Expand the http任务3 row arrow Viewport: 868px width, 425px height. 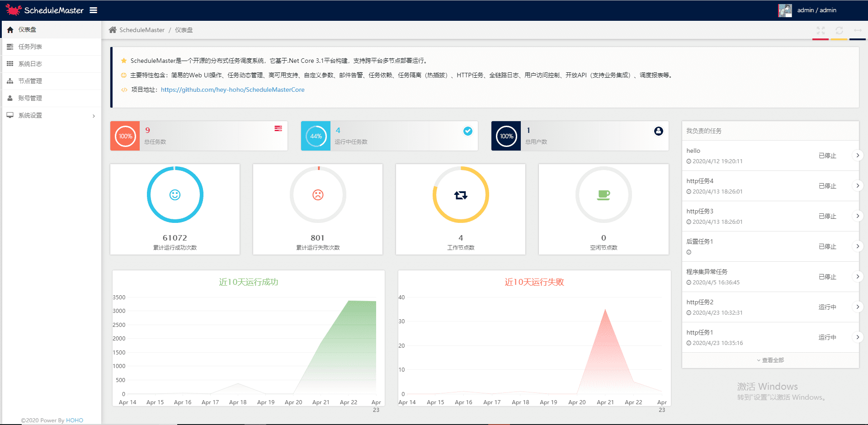858,216
